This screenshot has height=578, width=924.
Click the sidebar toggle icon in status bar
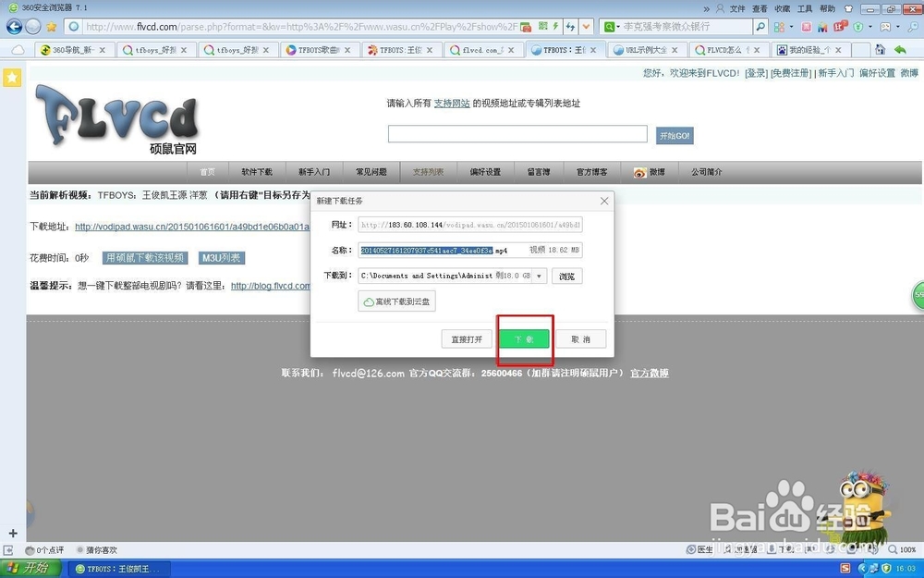coord(8,549)
